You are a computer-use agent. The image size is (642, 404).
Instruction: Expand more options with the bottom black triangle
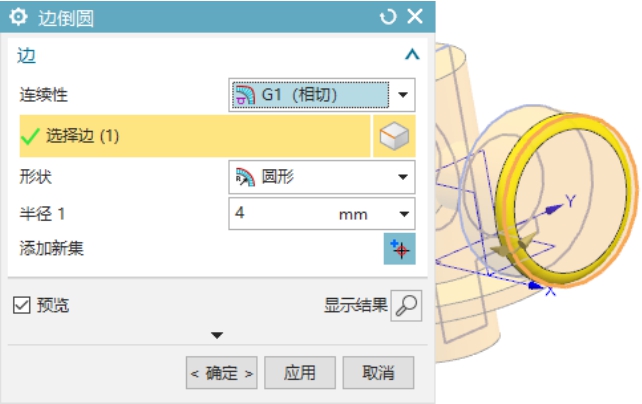pos(217,336)
